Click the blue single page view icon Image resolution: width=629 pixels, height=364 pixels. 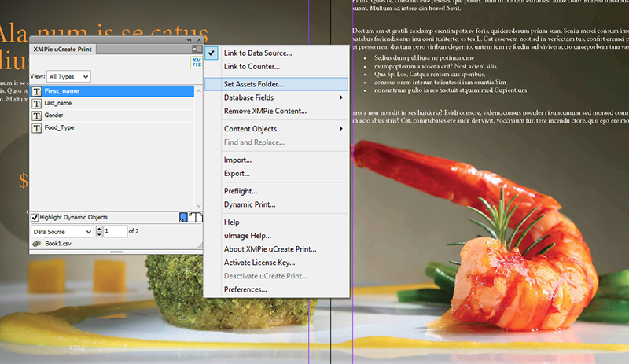[x=184, y=218]
